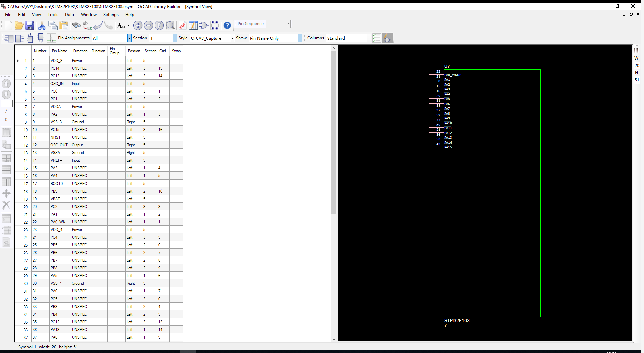Open the Tools menu
Screen dimensions: 644x353
[x=53, y=15]
